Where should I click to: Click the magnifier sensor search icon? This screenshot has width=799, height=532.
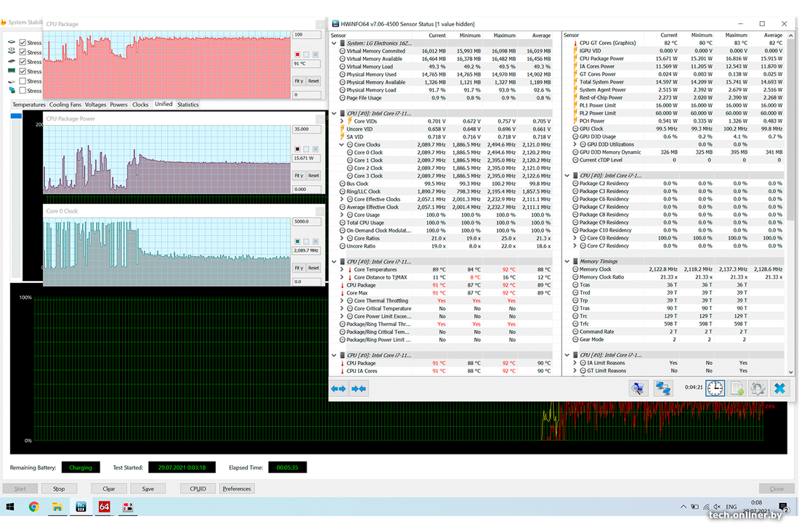pyautogui.click(x=638, y=388)
